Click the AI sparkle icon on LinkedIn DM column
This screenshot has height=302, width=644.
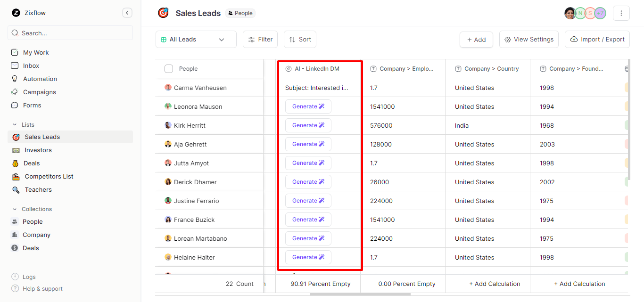click(x=288, y=68)
